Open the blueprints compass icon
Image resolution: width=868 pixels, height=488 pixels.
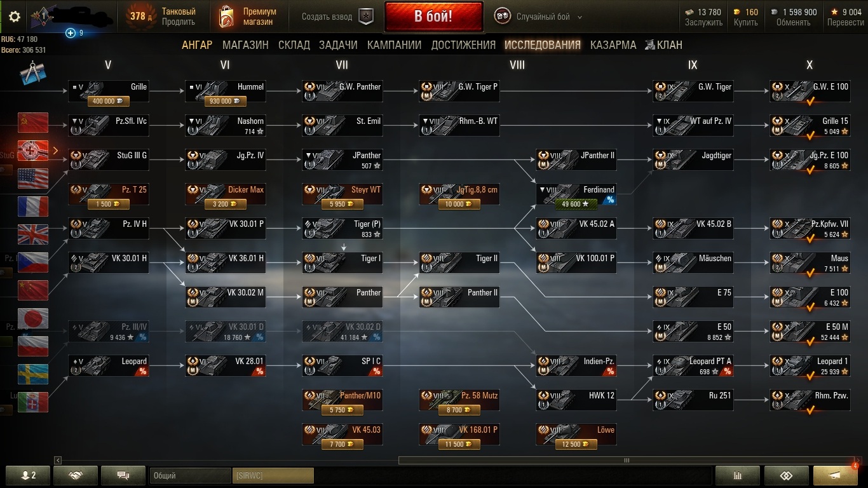click(31, 74)
